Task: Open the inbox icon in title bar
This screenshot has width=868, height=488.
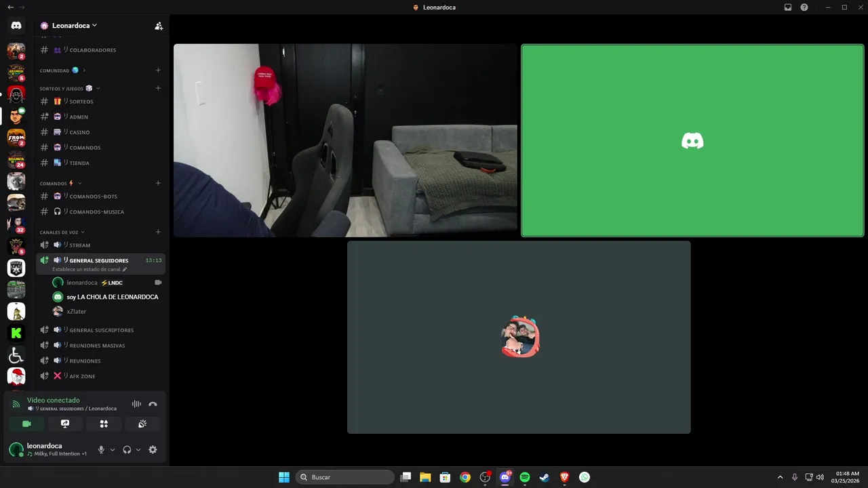Action: 788,7
